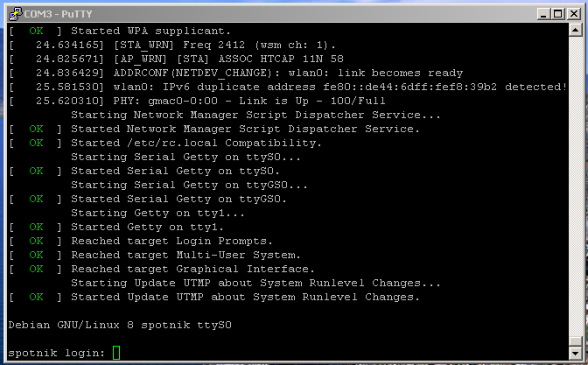Click the Started WPA supplicant line
The height and width of the screenshot is (365, 588).
tap(121, 31)
